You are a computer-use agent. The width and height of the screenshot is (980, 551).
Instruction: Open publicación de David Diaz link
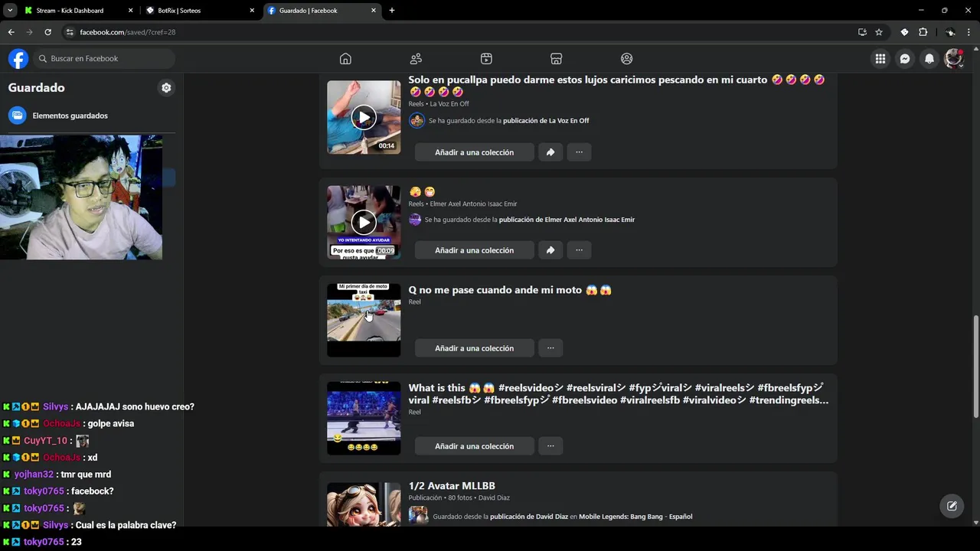(529, 517)
